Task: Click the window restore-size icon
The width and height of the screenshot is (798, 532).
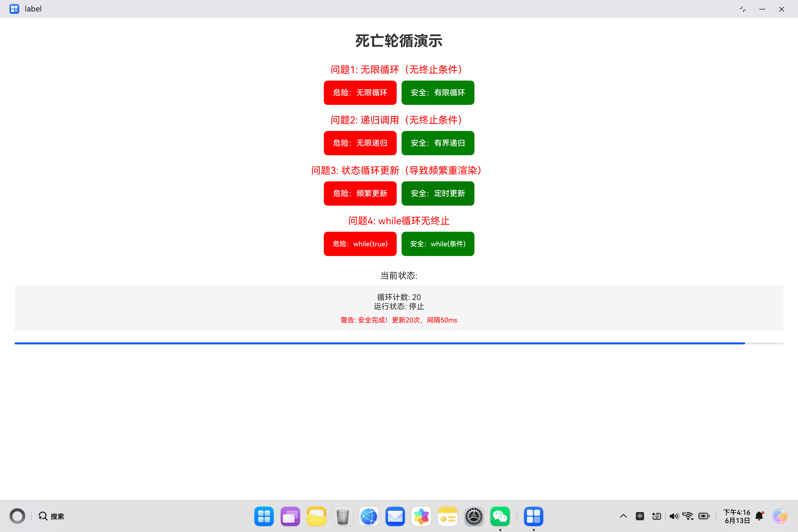Action: (743, 9)
